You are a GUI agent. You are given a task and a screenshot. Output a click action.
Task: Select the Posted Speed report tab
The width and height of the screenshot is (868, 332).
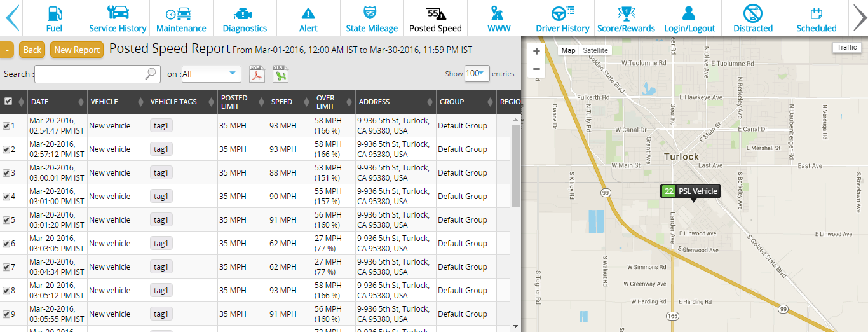[x=435, y=18]
